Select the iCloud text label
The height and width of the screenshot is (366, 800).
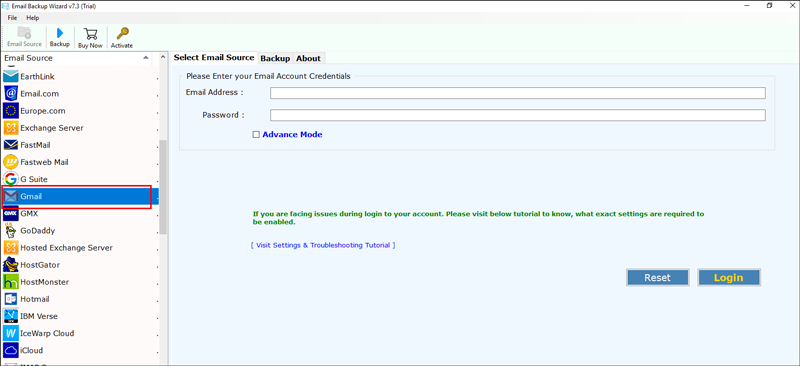(32, 350)
